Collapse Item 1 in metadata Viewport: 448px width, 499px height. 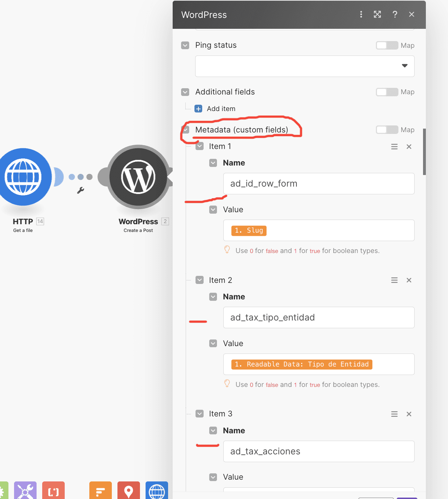(200, 147)
